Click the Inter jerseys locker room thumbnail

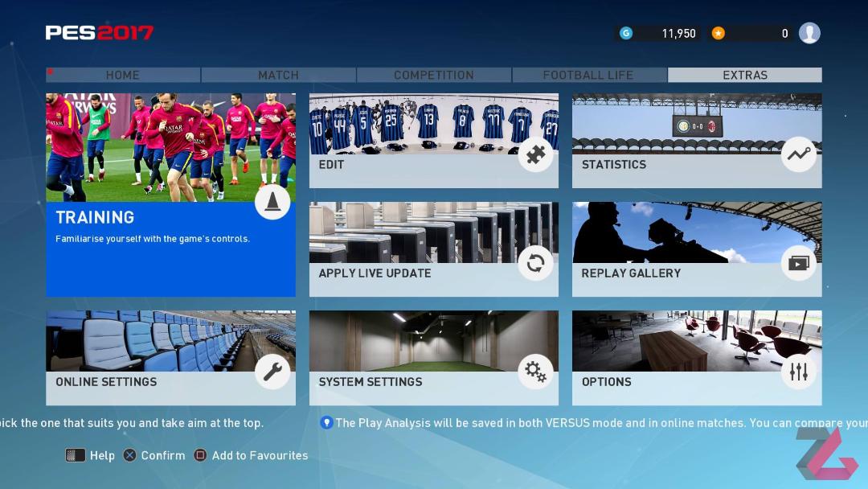tap(433, 124)
